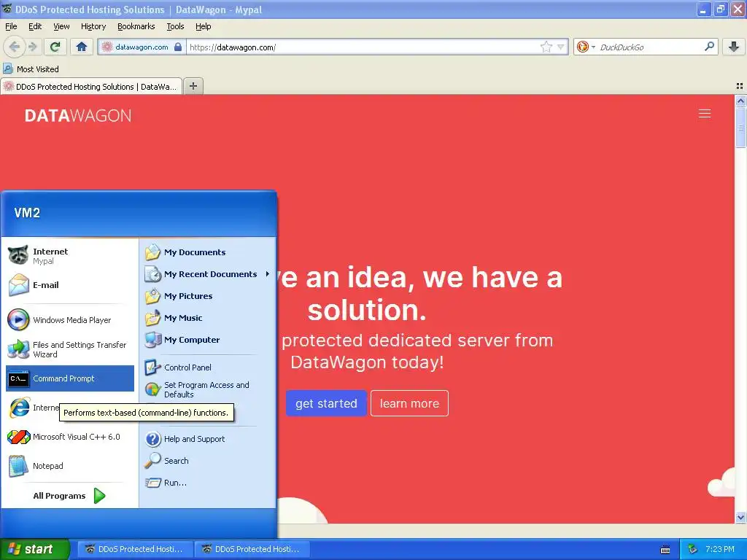Open the Edit menu
This screenshot has width=747, height=560.
pos(35,26)
